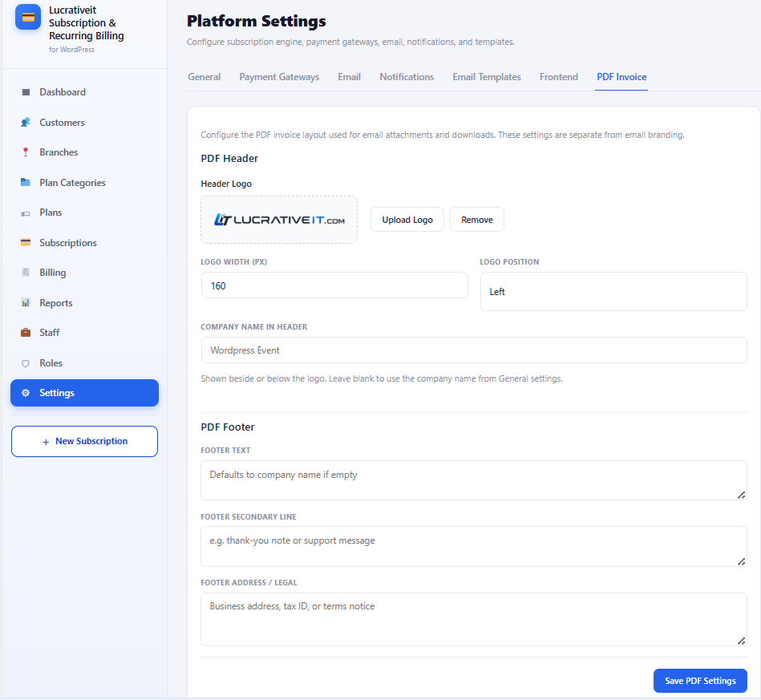Click the Footer Secondary Line textarea
Screen dimensions: 761x700
click(x=474, y=546)
